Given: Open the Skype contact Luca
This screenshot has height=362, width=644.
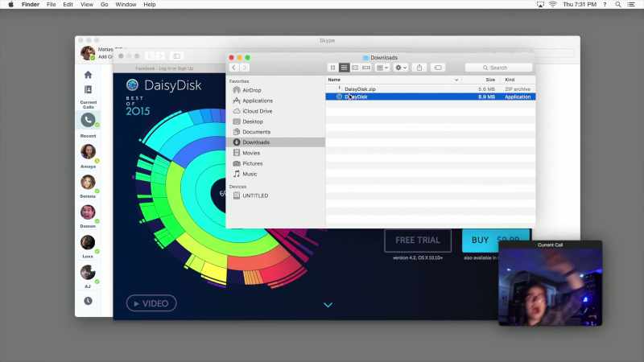Looking at the screenshot, I should pyautogui.click(x=88, y=243).
